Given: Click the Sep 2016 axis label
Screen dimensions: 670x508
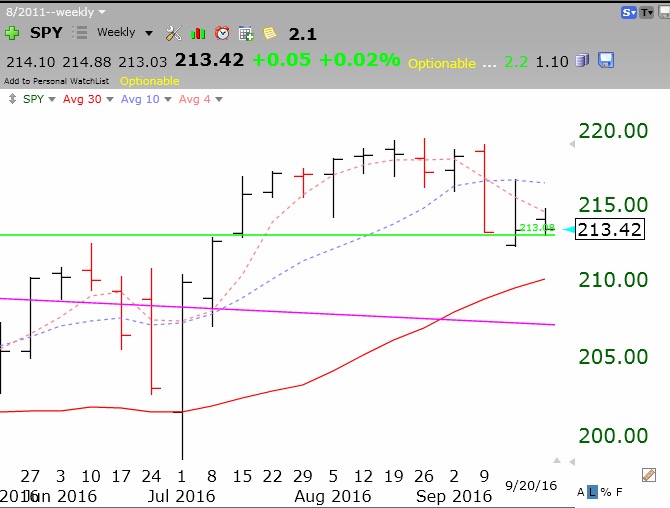Looking at the screenshot, I should [x=454, y=496].
